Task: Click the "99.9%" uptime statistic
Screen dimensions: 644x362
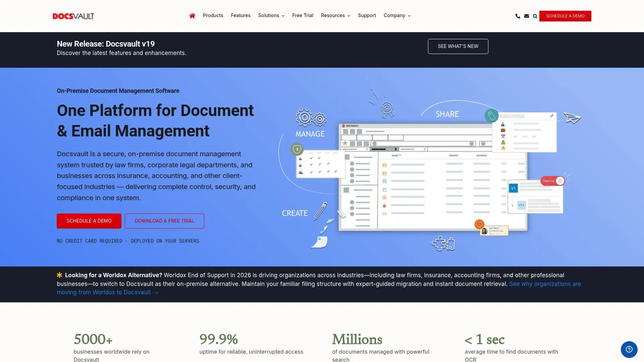Action: (219, 339)
